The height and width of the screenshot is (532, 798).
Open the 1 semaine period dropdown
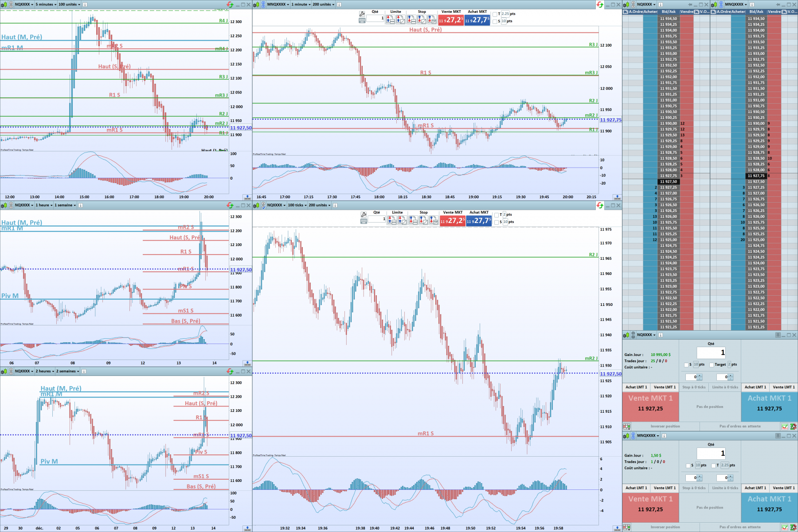click(x=65, y=205)
